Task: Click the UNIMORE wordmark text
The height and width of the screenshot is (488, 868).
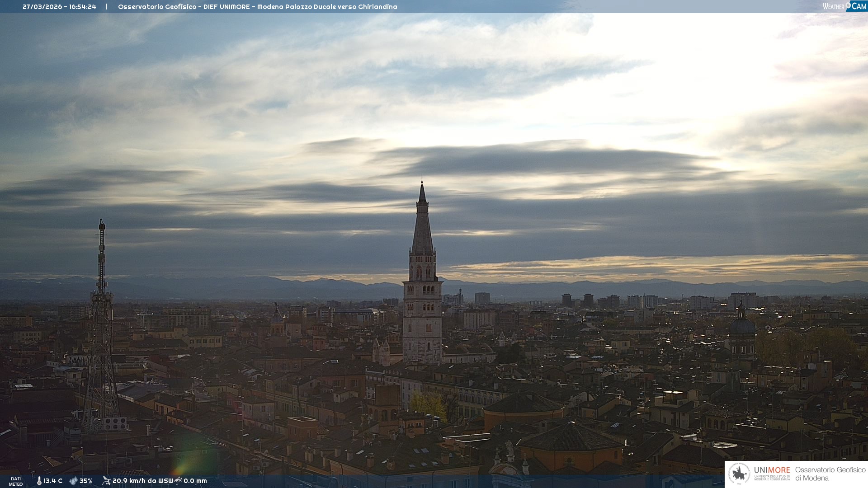Action: click(x=772, y=470)
